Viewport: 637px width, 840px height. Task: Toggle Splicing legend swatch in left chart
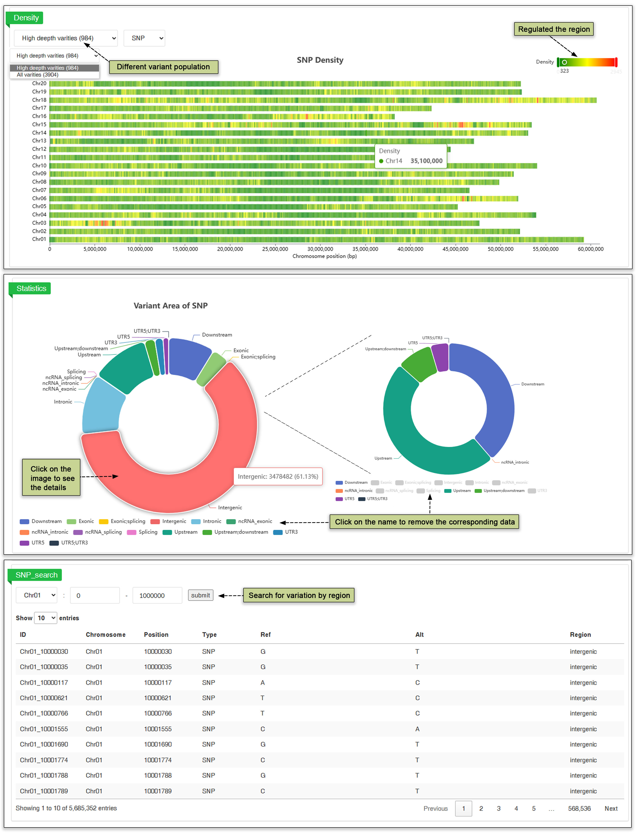[x=131, y=532]
